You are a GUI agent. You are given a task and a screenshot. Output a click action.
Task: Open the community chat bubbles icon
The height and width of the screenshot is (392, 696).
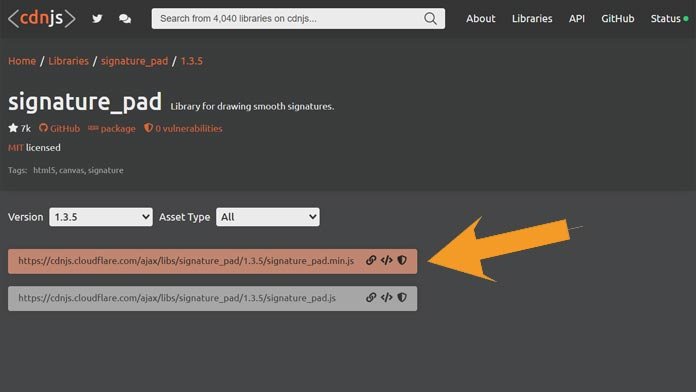[x=125, y=19]
